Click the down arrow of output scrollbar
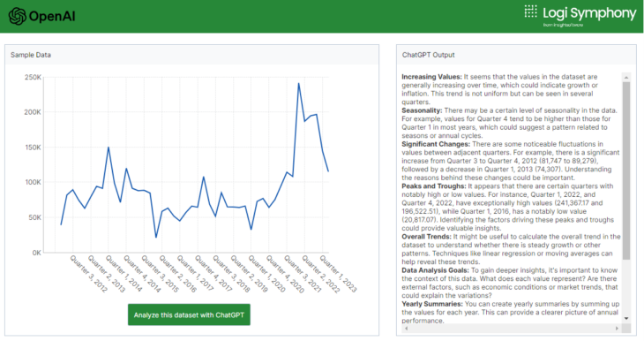Image resolution: width=644 pixels, height=341 pixels. [626, 318]
